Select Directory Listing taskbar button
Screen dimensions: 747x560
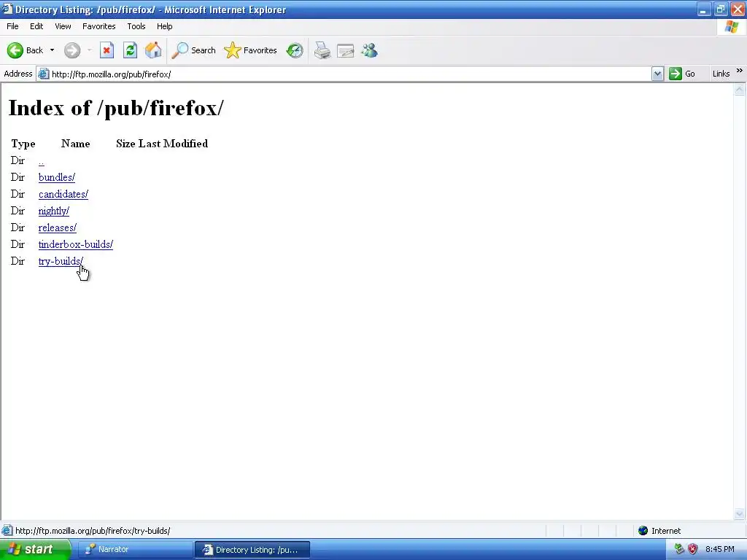click(252, 550)
